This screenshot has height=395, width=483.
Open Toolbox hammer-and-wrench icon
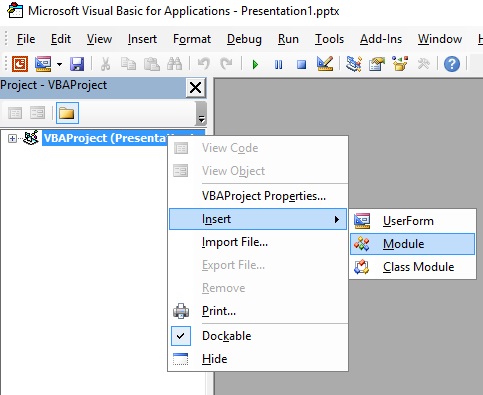click(423, 63)
